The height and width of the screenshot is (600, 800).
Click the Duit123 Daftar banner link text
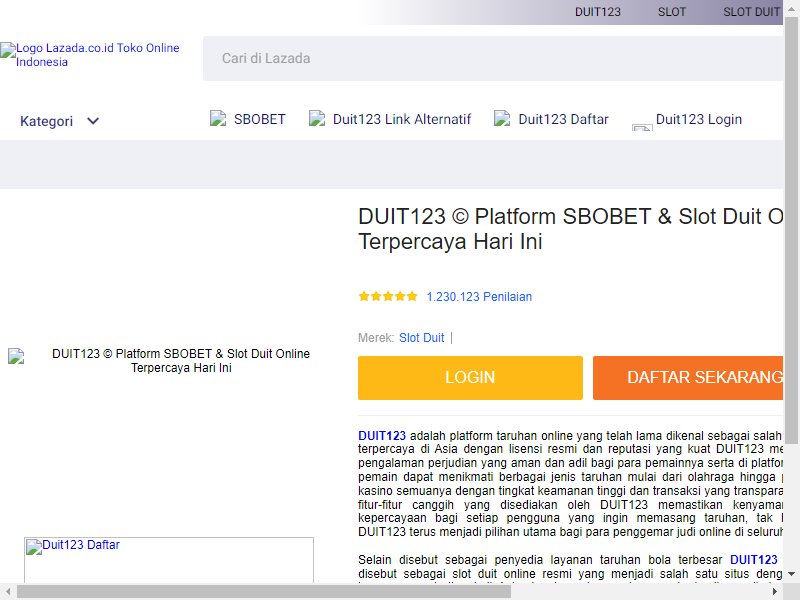point(81,545)
